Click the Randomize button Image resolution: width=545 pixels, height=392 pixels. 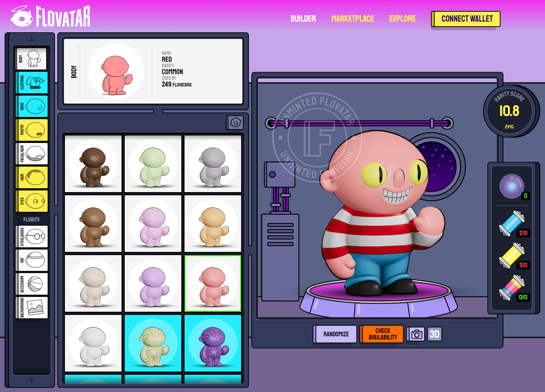[336, 334]
